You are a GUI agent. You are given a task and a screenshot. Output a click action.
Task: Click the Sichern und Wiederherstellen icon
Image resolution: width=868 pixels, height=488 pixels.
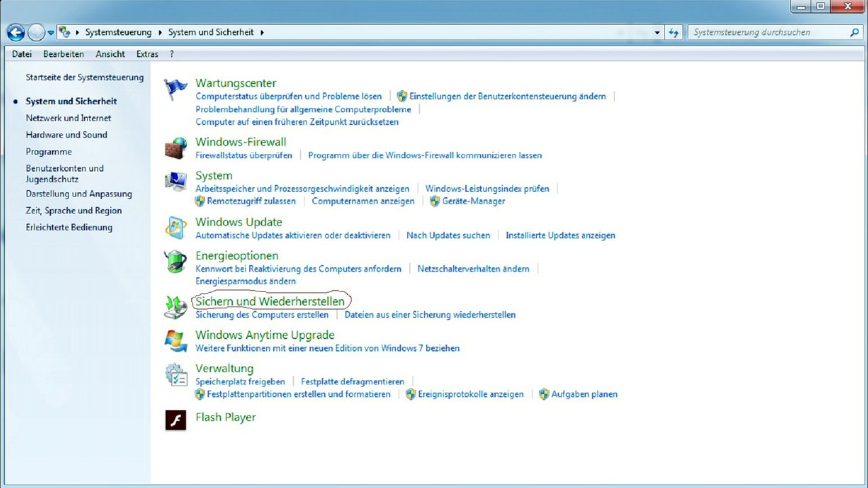[176, 307]
